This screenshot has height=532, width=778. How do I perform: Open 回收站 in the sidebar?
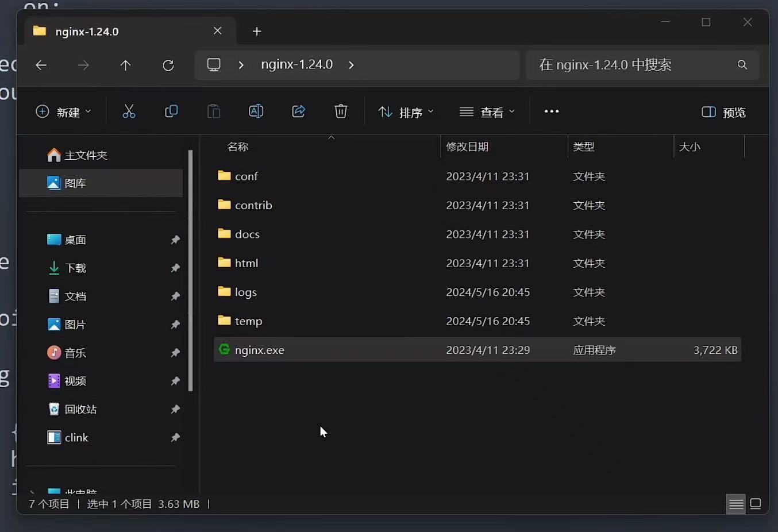(x=101, y=409)
